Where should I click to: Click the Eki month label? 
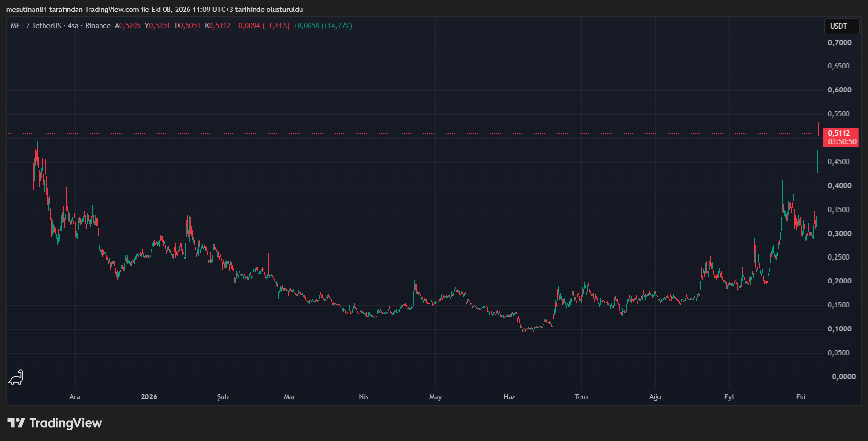[801, 397]
